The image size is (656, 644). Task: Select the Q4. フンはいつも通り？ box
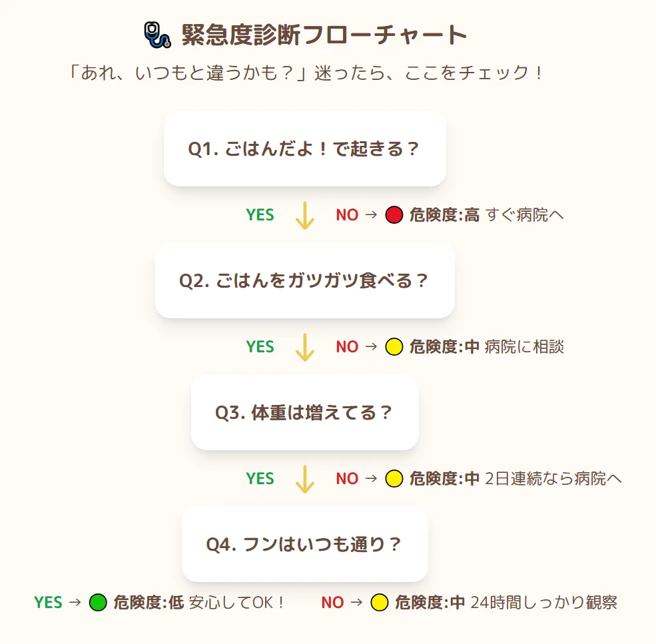[x=304, y=544]
